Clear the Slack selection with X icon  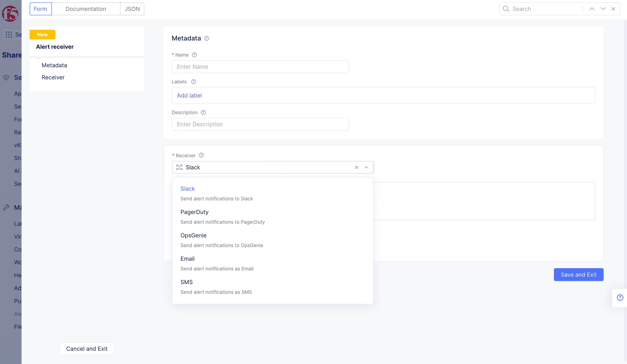(x=357, y=167)
